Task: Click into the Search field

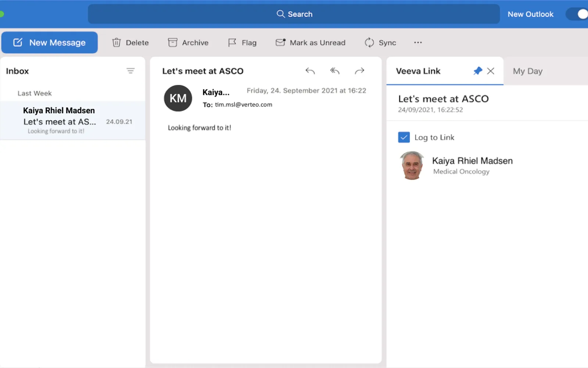Action: pyautogui.click(x=294, y=14)
